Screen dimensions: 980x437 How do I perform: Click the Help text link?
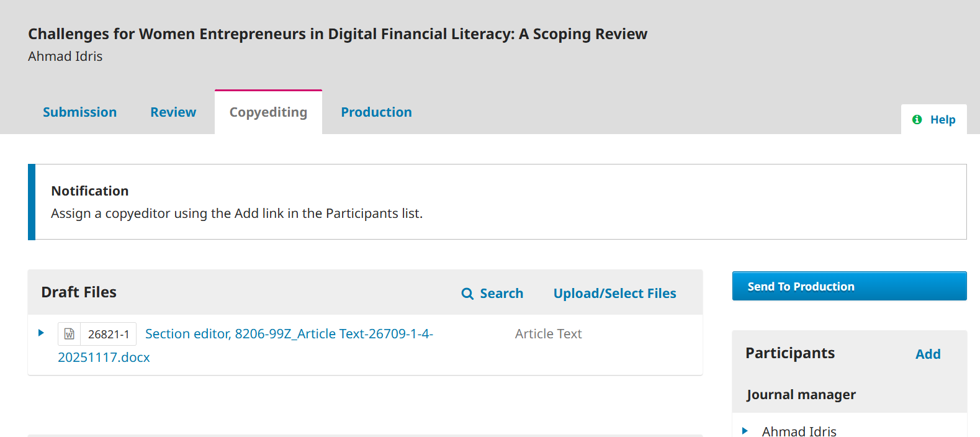[x=942, y=120]
